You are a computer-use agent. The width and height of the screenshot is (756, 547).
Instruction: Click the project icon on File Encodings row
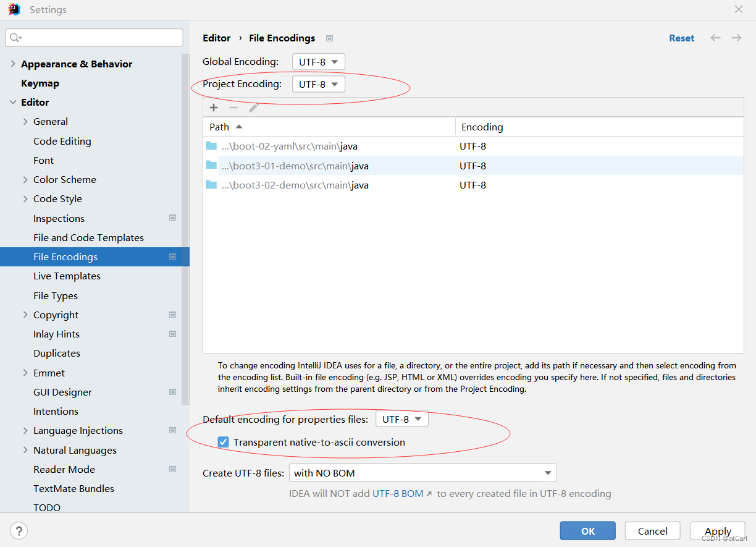coord(173,257)
